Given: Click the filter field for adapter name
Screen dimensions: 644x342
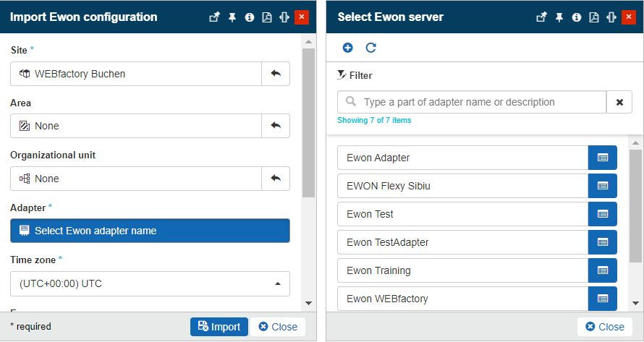Looking at the screenshot, I should (x=472, y=102).
